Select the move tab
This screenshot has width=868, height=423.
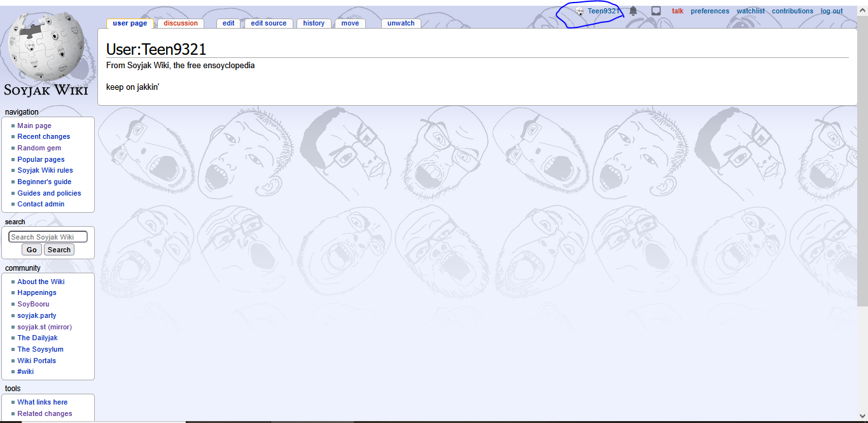point(350,24)
